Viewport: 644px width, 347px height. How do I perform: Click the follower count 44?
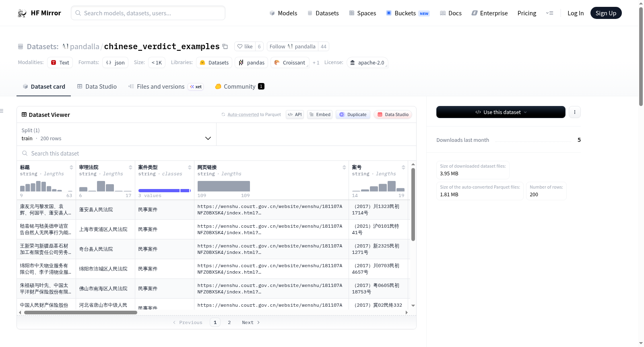point(324,46)
